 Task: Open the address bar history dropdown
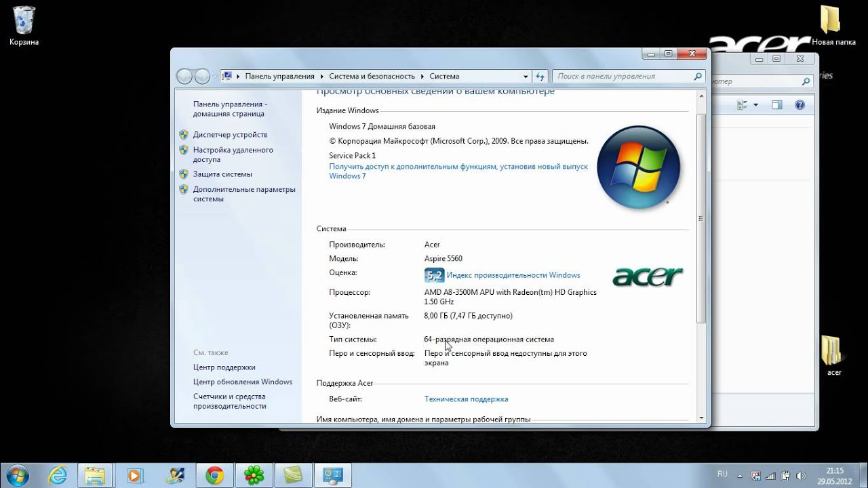[526, 77]
